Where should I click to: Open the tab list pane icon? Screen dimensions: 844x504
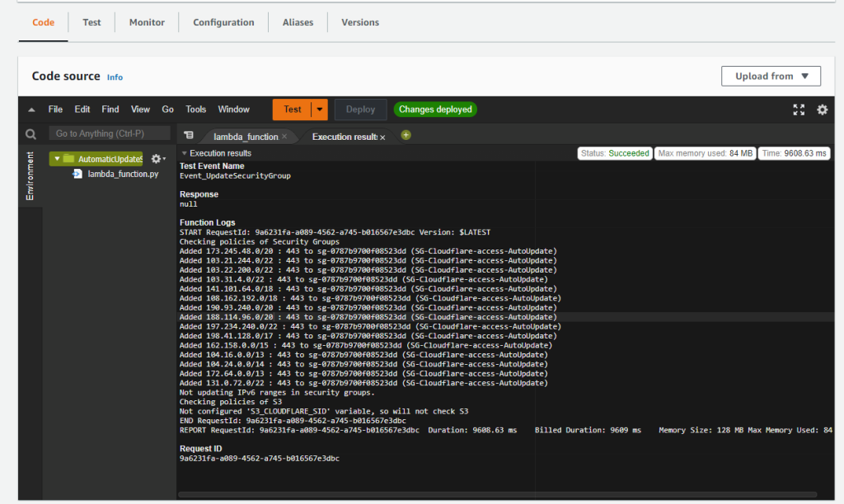[189, 136]
